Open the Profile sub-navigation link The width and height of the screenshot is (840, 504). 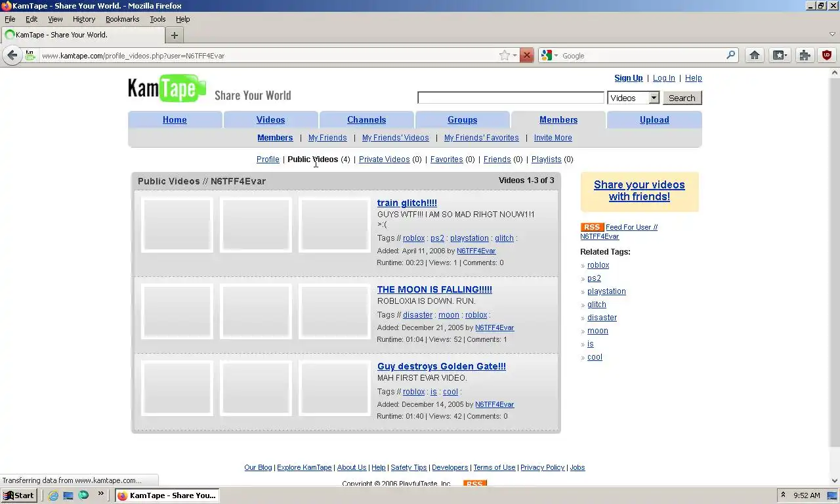coord(268,159)
